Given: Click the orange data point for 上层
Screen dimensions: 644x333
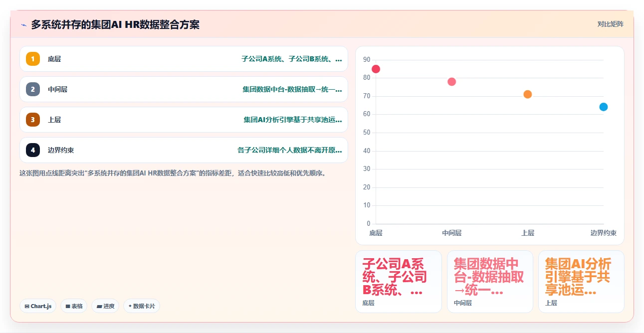Looking at the screenshot, I should point(528,94).
